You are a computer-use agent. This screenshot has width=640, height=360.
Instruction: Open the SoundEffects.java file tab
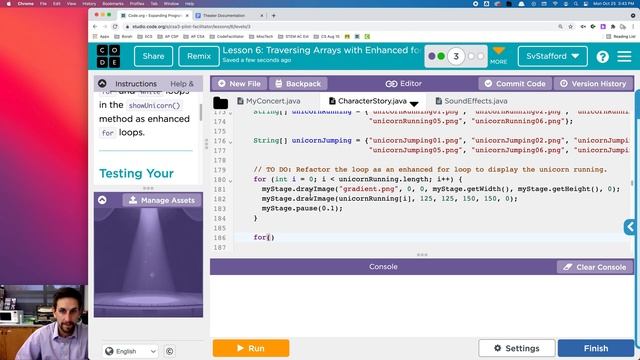click(x=471, y=101)
